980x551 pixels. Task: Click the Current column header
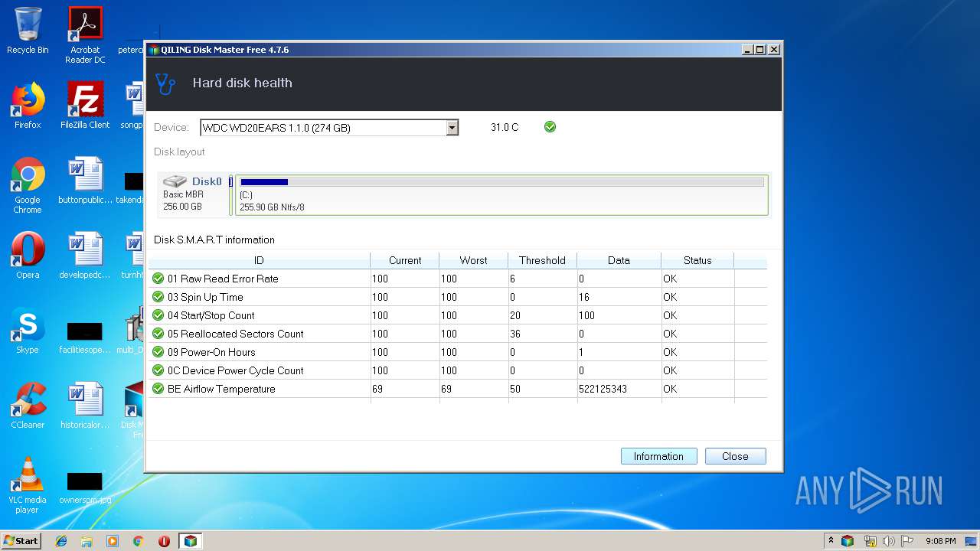[405, 260]
